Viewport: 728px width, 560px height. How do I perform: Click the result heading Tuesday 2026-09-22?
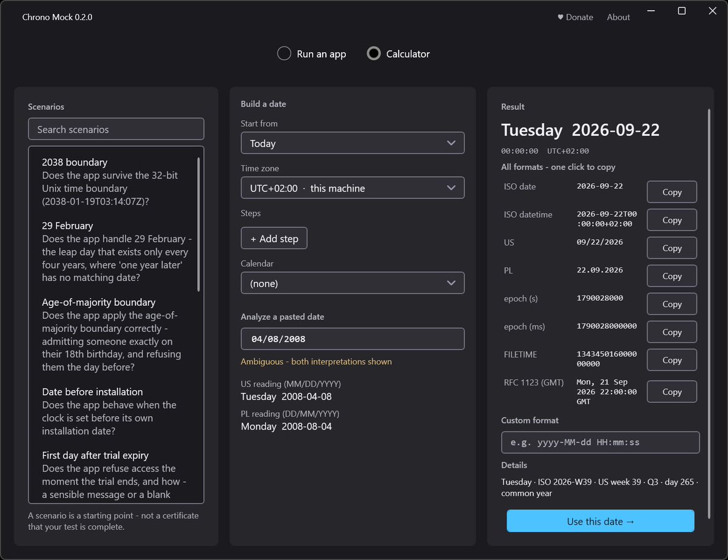tap(580, 130)
